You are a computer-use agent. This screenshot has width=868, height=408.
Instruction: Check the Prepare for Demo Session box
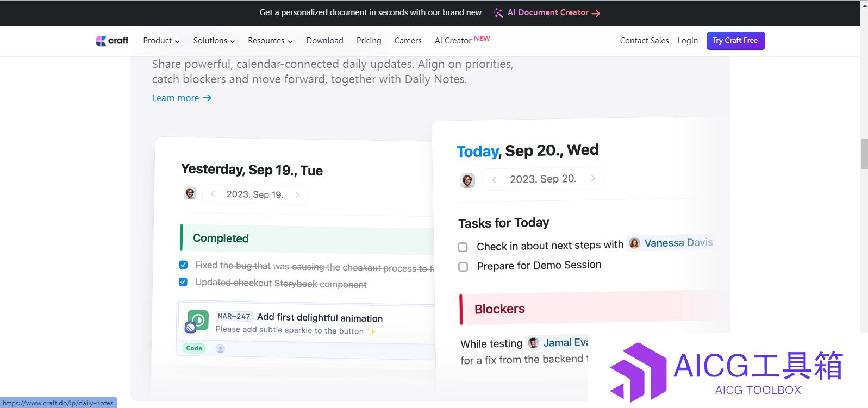coord(463,267)
